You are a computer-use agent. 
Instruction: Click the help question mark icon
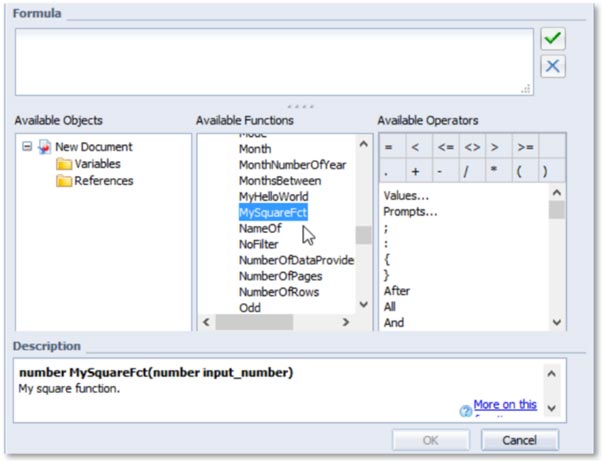[466, 411]
